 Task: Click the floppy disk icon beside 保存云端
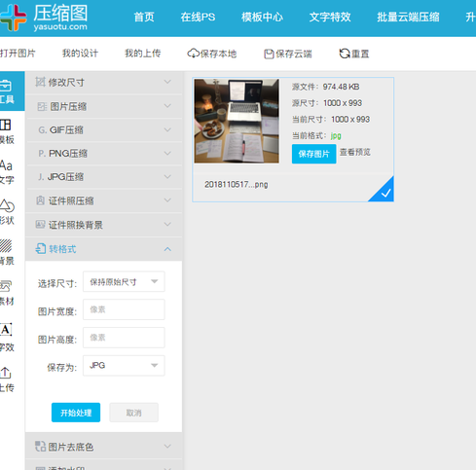(269, 54)
